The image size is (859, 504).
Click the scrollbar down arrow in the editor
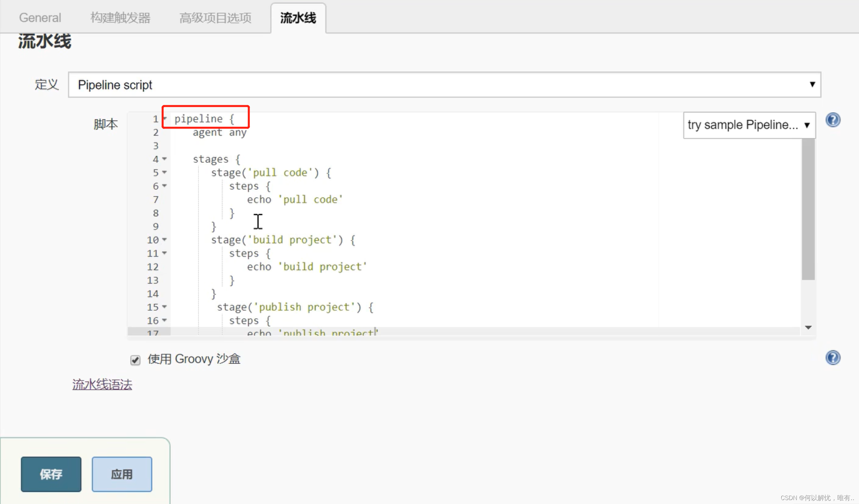tap(808, 327)
